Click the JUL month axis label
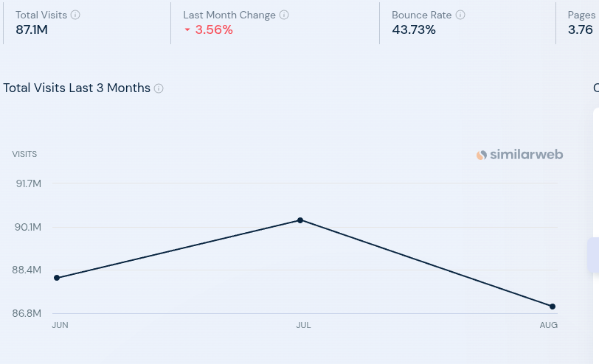Viewport: 599px width, 364px height. [x=303, y=325]
